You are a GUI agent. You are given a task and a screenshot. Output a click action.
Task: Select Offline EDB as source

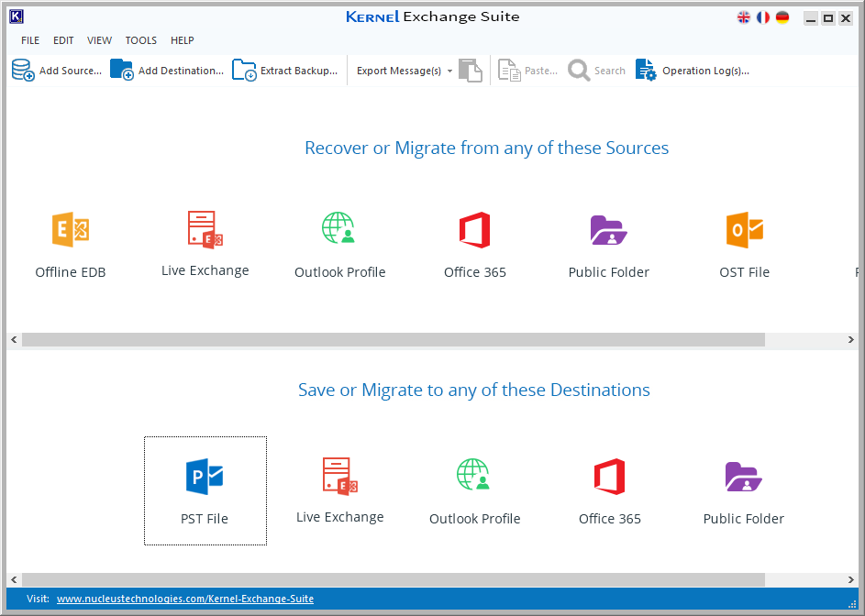(x=71, y=229)
